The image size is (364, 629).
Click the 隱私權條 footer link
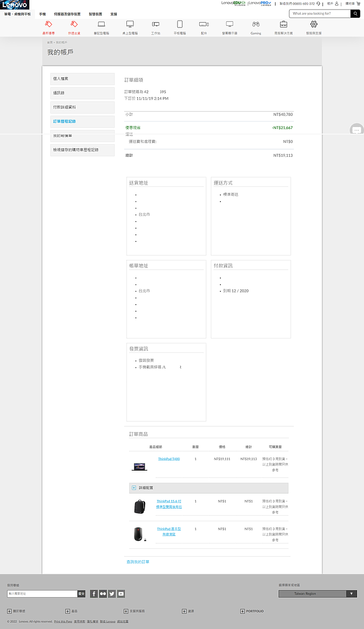click(x=92, y=621)
